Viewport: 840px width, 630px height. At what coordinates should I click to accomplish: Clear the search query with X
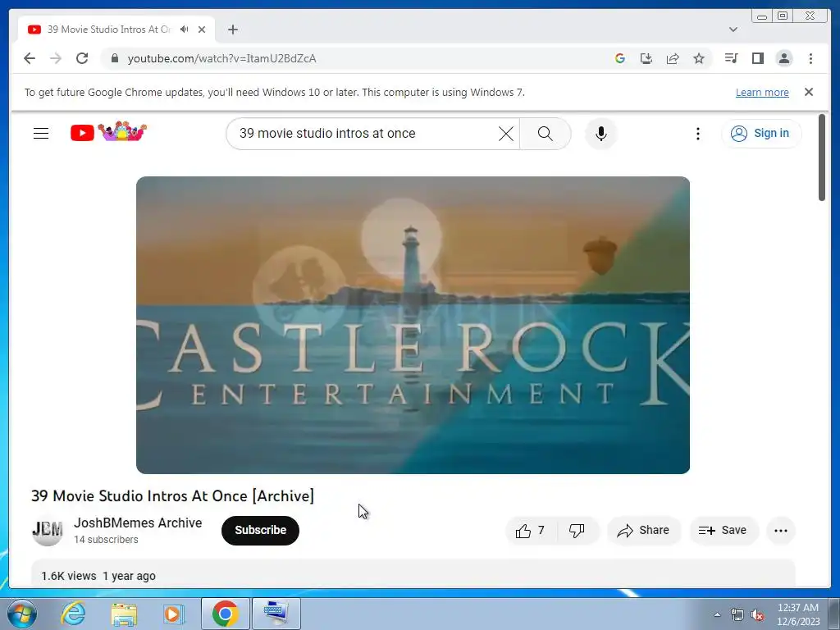point(505,134)
